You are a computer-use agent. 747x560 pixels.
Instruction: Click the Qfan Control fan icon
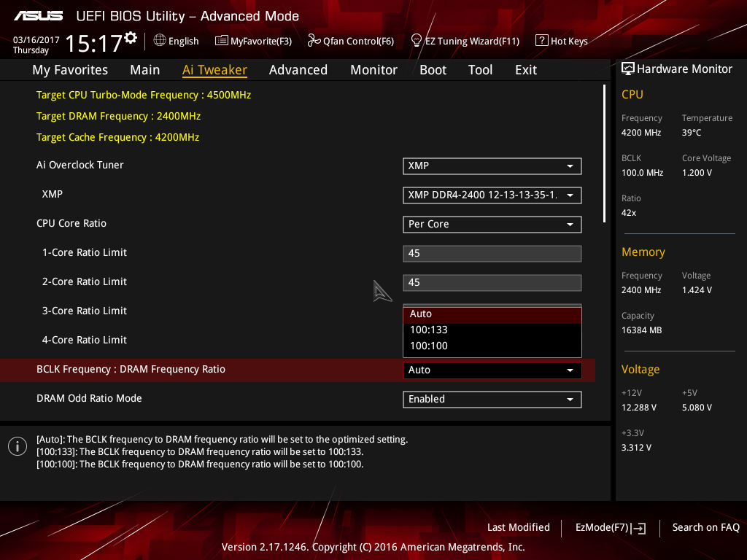314,41
